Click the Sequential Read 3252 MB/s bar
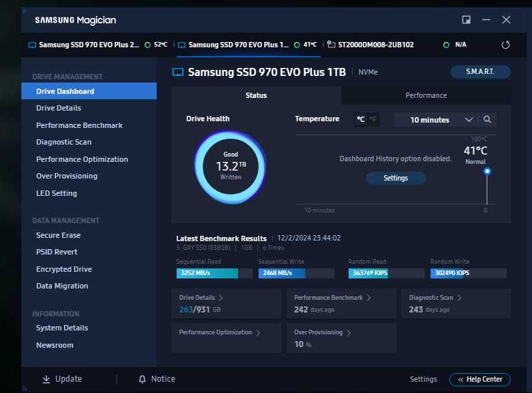The height and width of the screenshot is (393, 532). pyautogui.click(x=215, y=273)
